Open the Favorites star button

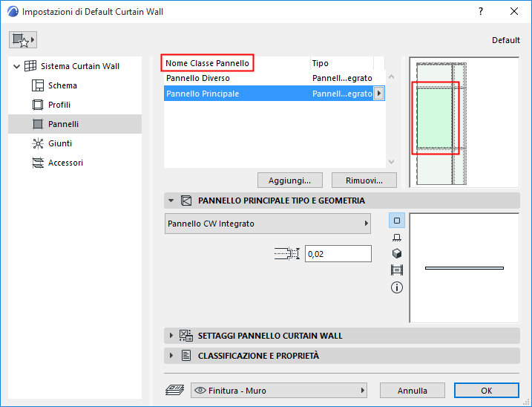pos(23,40)
